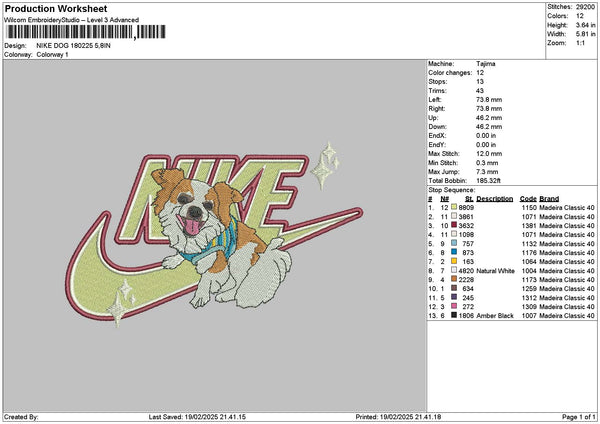Click the Amber Black color swatch
Screen dimensions: 600x424
point(454,315)
